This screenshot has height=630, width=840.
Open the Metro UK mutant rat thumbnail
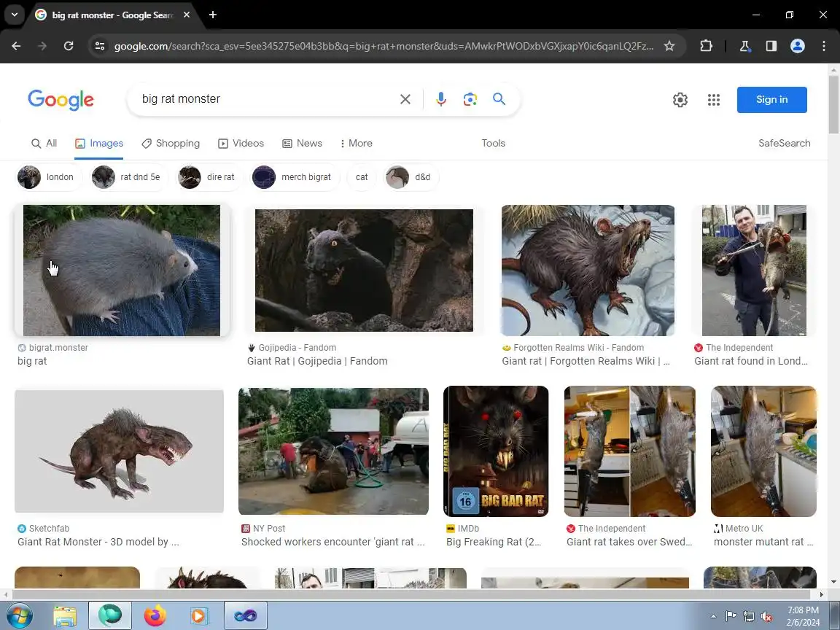(763, 451)
